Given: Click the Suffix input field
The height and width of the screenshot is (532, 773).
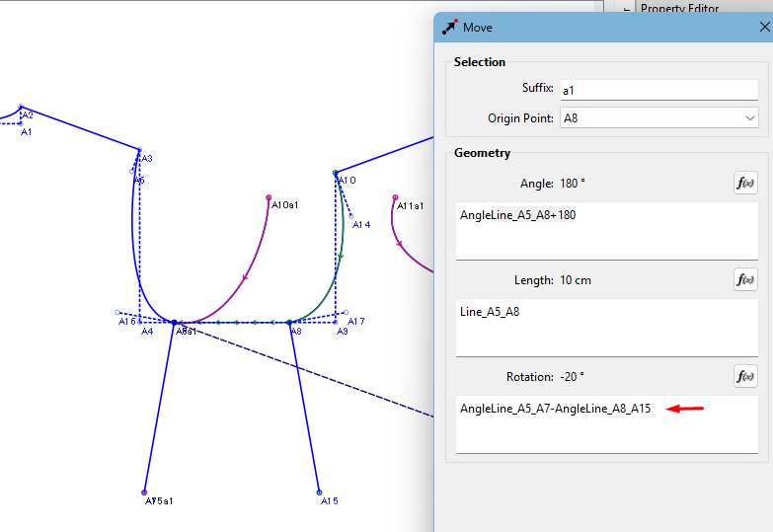Looking at the screenshot, I should click(657, 90).
